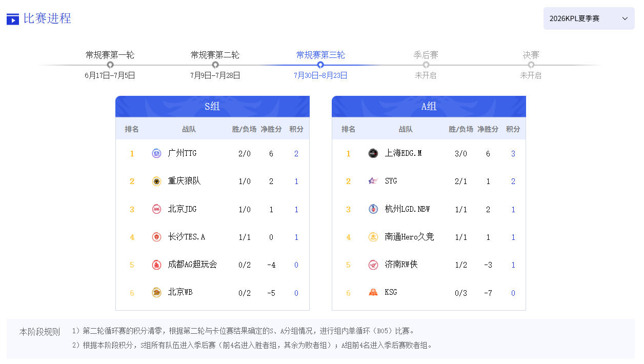Switch to 决赛 stage tab
644x364 pixels.
tap(531, 55)
